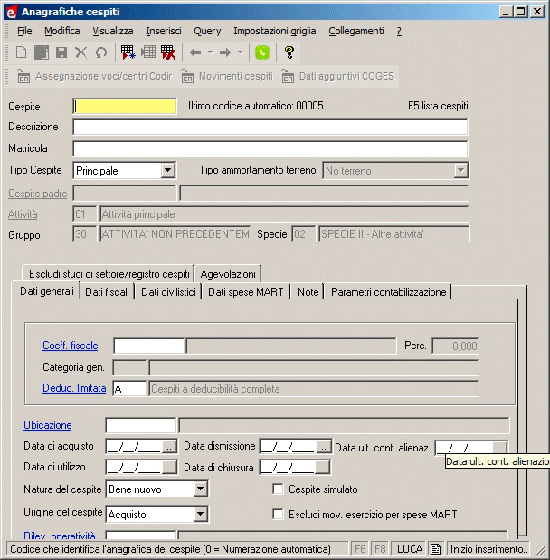The width and height of the screenshot is (550, 560).
Task: Click the Descrizione input field
Action: (270, 127)
